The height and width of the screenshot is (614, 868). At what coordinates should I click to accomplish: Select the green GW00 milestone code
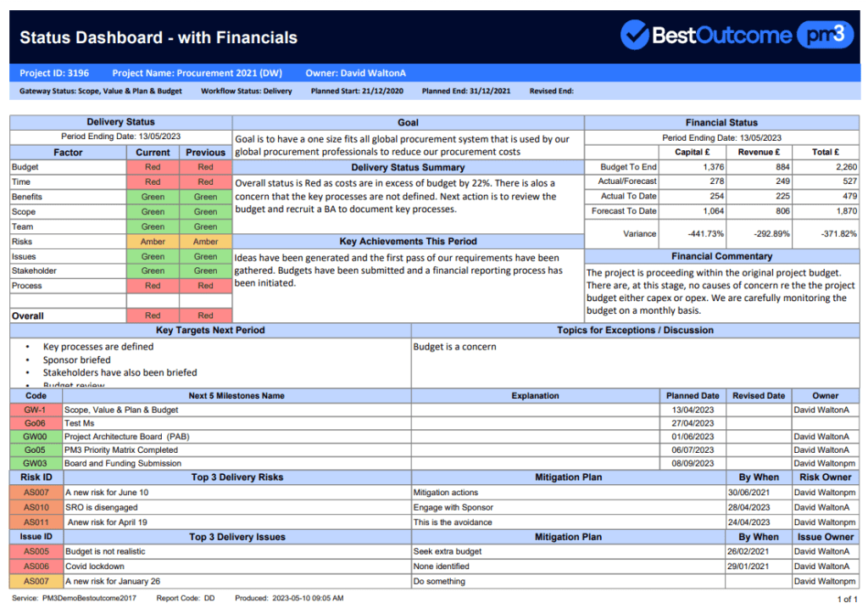pyautogui.click(x=36, y=437)
